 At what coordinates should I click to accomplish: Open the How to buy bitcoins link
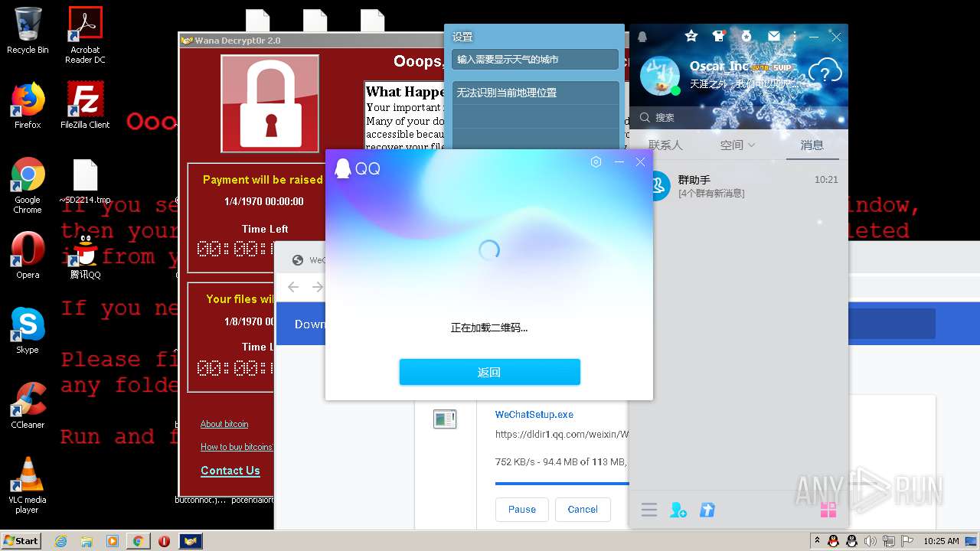(x=237, y=447)
